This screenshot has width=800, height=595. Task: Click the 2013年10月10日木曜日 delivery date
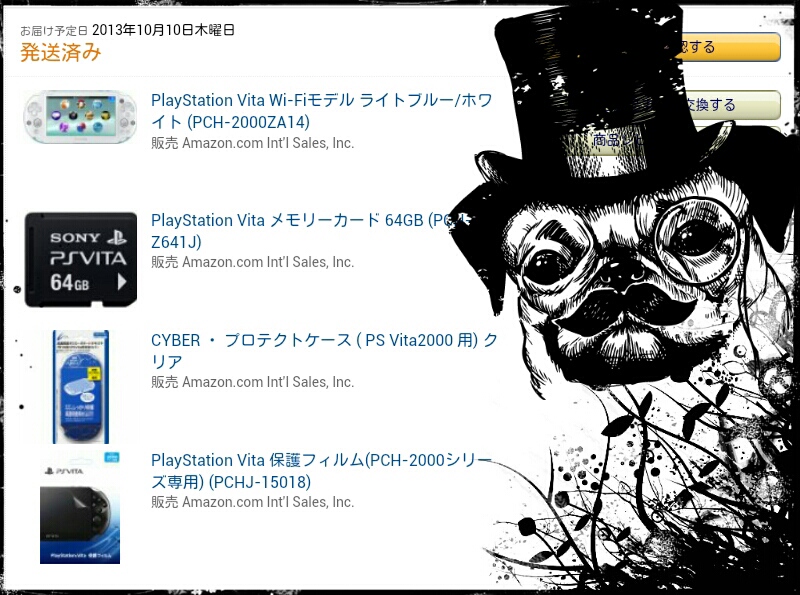point(163,30)
